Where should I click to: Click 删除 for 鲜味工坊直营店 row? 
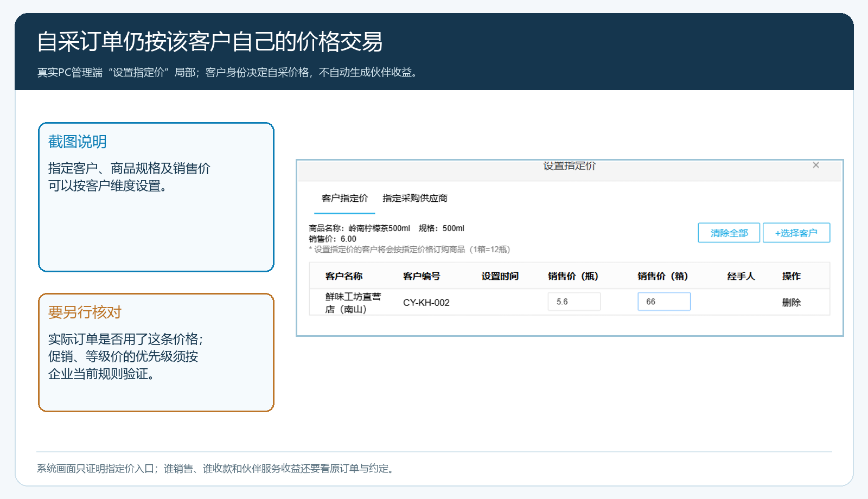coord(791,302)
